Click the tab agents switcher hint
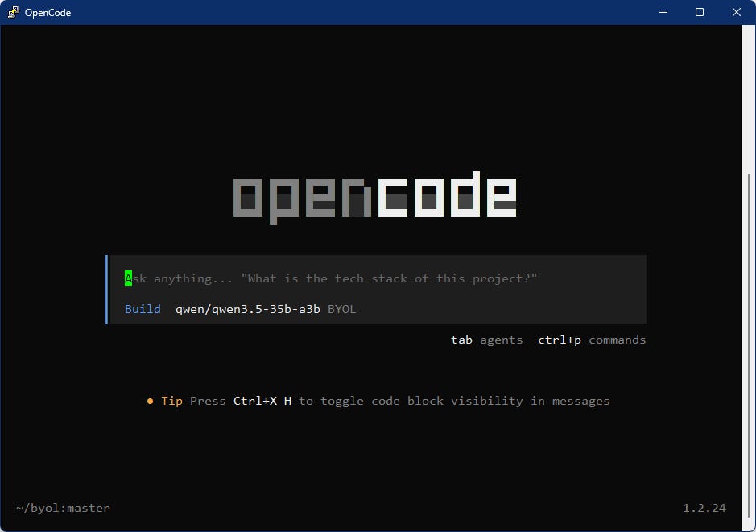 tap(462, 340)
